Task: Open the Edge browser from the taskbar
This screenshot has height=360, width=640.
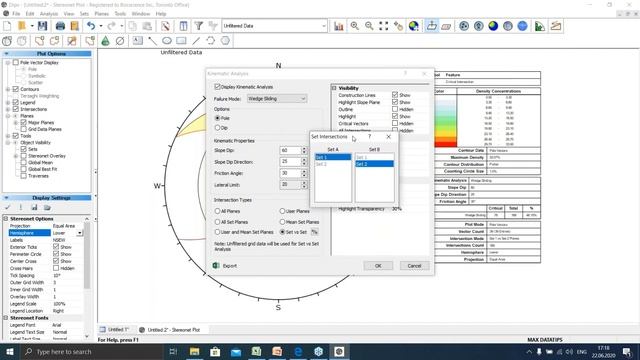Action: pyautogui.click(x=298, y=351)
